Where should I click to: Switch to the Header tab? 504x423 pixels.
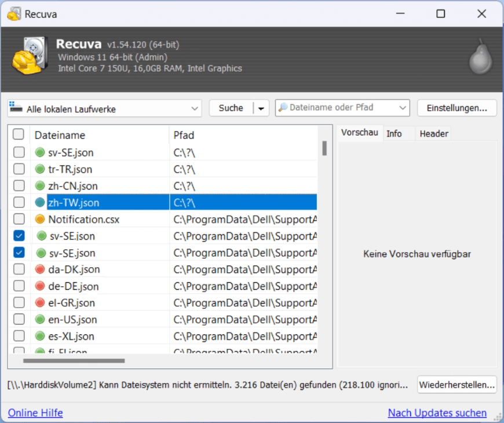pyautogui.click(x=433, y=134)
